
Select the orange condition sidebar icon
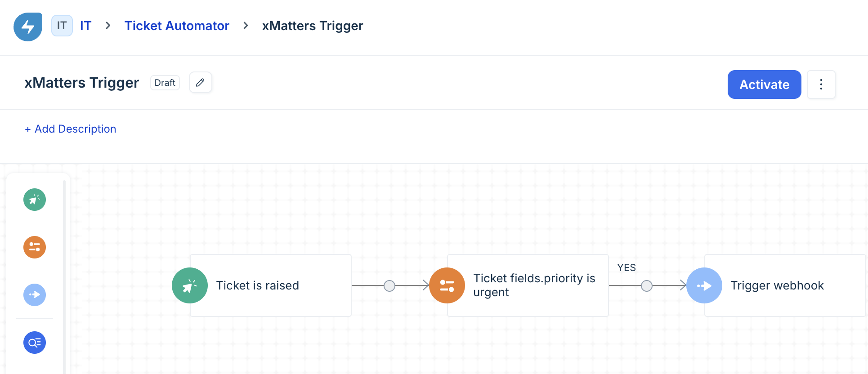coord(35,247)
